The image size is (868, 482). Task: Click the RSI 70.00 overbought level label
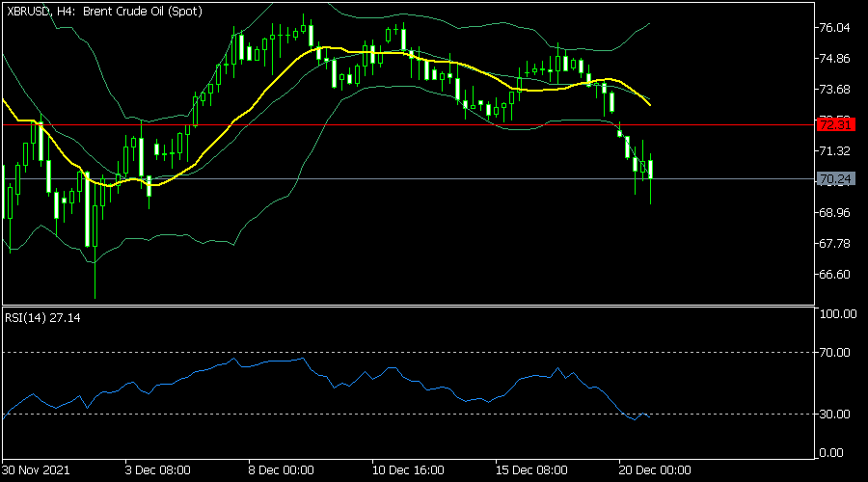point(835,353)
